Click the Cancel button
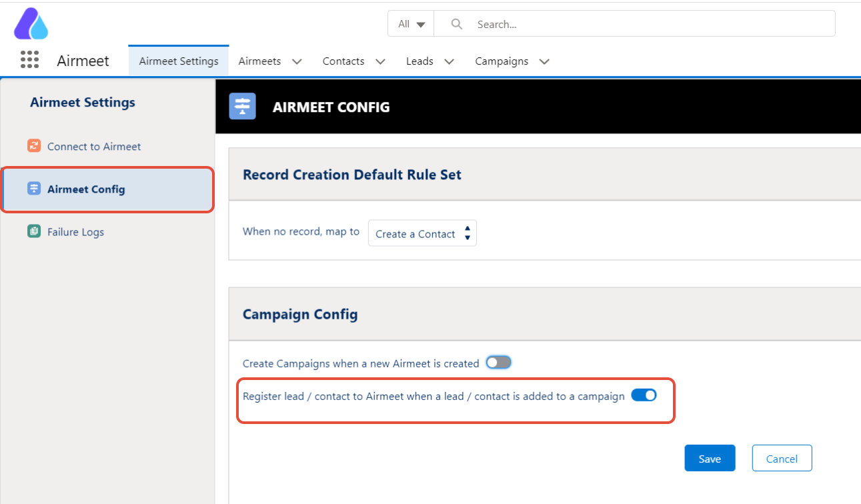 [782, 458]
